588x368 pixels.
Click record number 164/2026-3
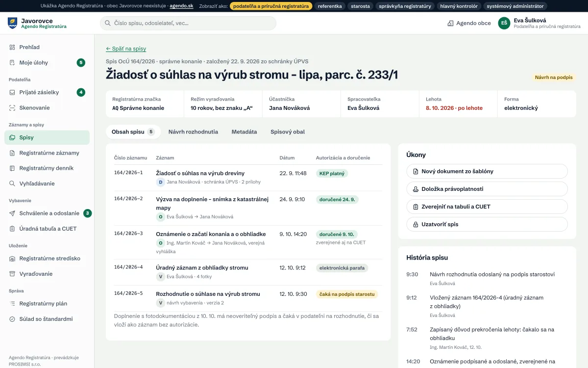pos(128,234)
